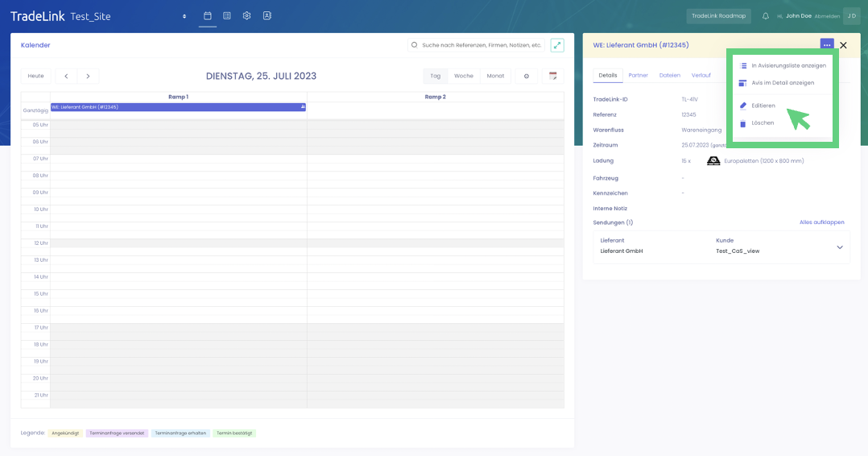868x456 pixels.
Task: Switch calendar to Monat view
Action: pyautogui.click(x=495, y=76)
